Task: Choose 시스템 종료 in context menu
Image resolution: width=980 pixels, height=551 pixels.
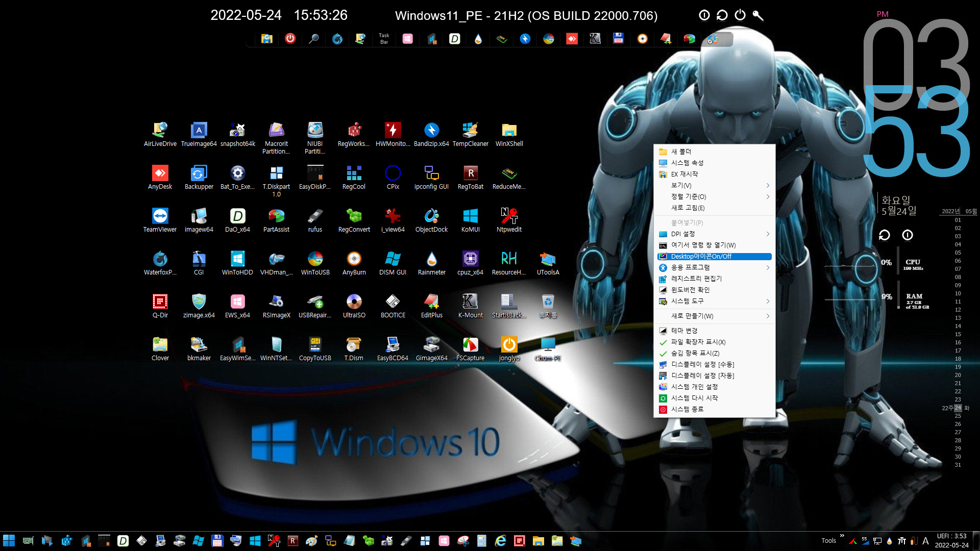Action: tap(715, 409)
